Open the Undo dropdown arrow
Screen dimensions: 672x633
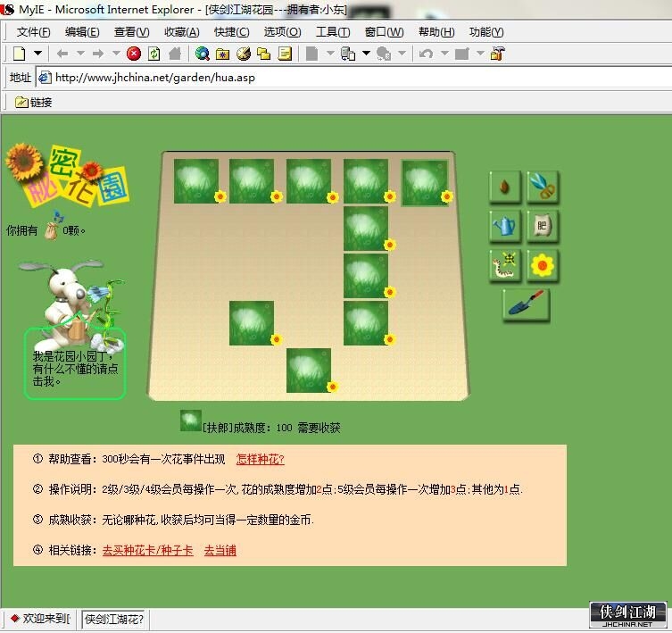pos(444,54)
